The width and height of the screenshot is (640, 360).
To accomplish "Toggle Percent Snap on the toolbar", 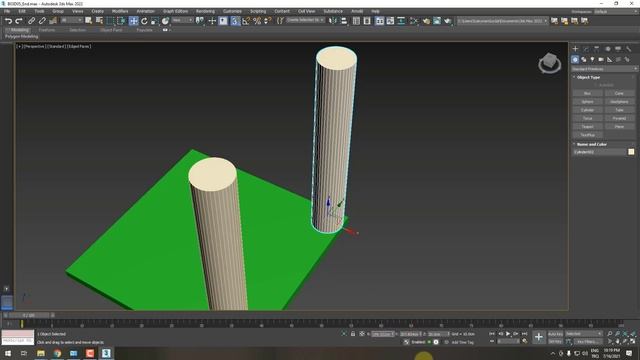I will pyautogui.click(x=257, y=20).
